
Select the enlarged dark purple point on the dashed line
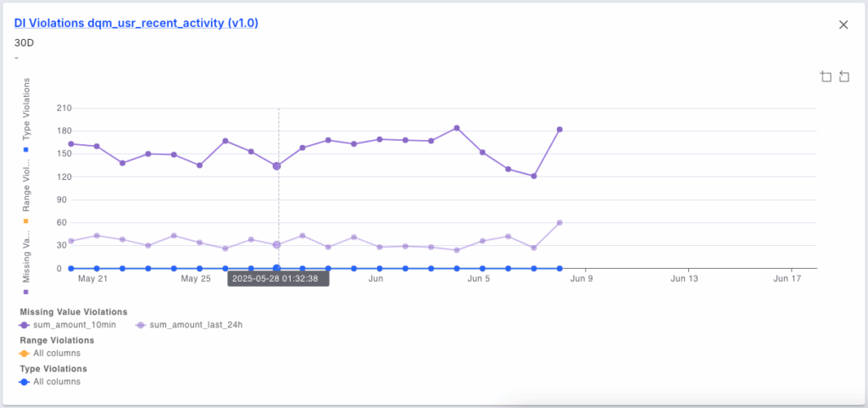pyautogui.click(x=277, y=166)
